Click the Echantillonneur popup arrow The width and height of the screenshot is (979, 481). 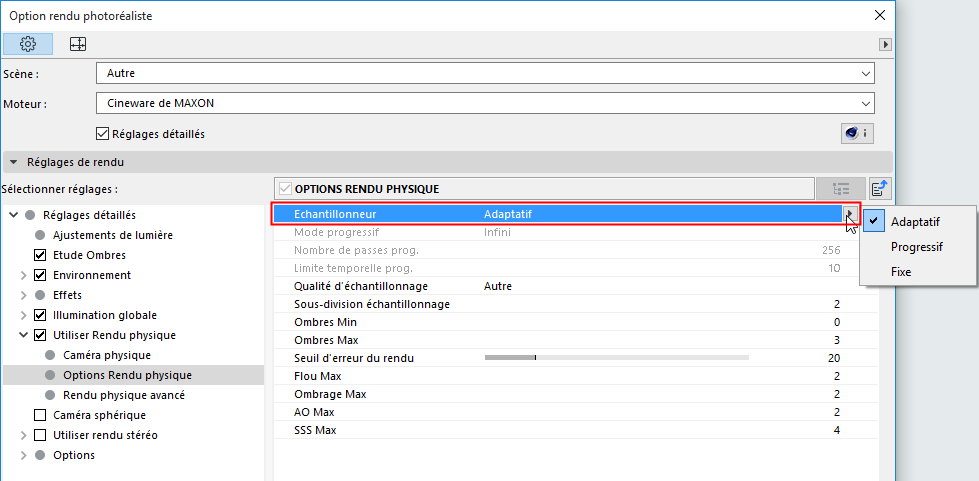[849, 214]
